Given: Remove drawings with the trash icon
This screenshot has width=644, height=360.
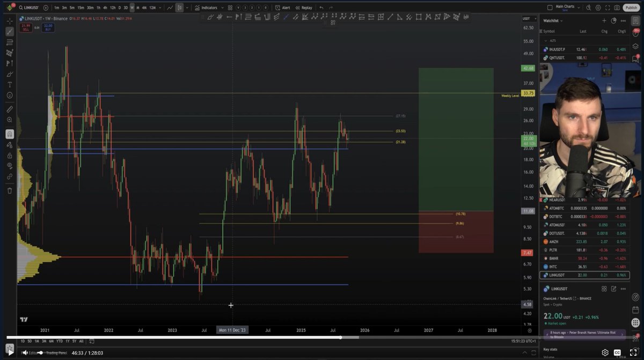Looking at the screenshot, I should click(x=10, y=190).
